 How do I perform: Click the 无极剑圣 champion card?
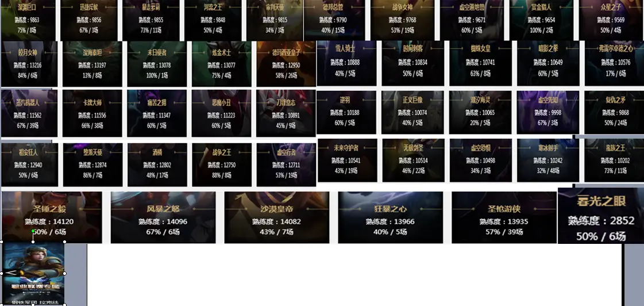[x=413, y=160]
